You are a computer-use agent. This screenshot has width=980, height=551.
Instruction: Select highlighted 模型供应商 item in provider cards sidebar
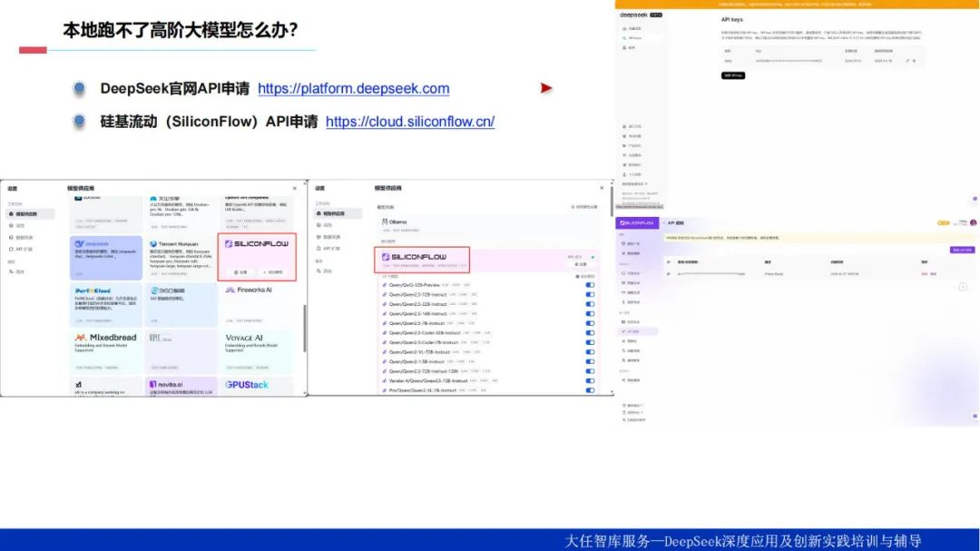(x=30, y=214)
